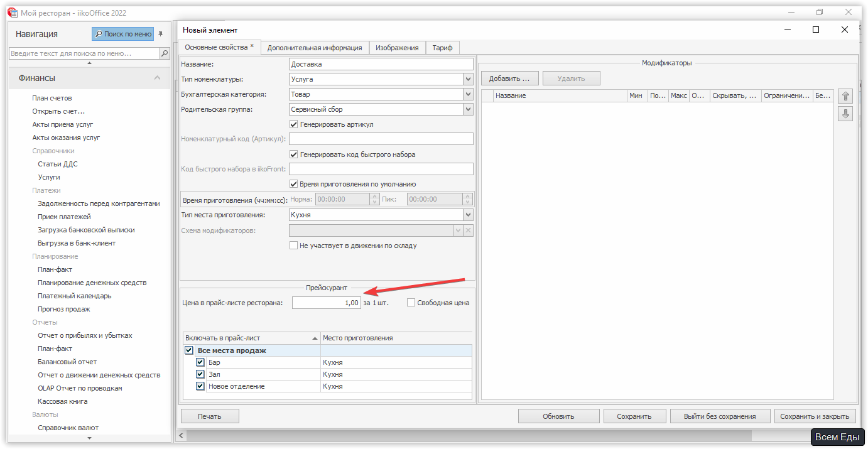Click Сохранить и закрыть button

click(x=815, y=416)
